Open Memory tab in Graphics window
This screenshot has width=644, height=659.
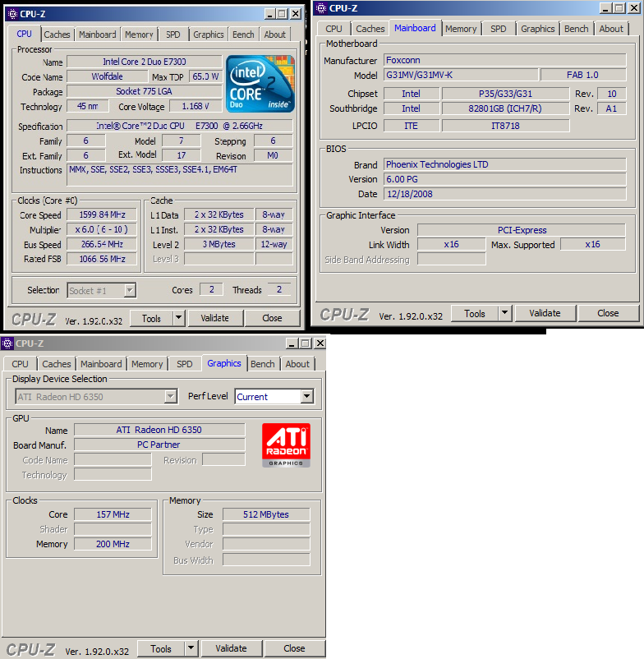(x=147, y=364)
